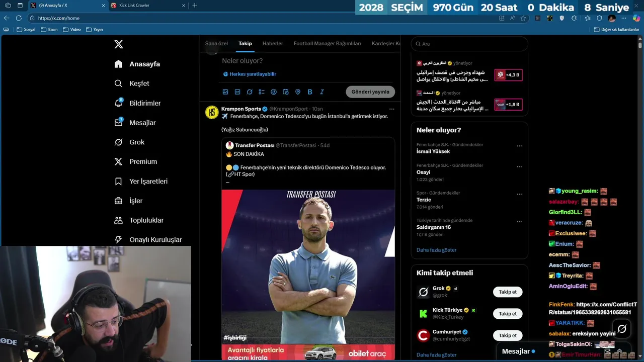Schedule the post with calendar icon
The height and width of the screenshot is (362, 644).
[x=286, y=92]
